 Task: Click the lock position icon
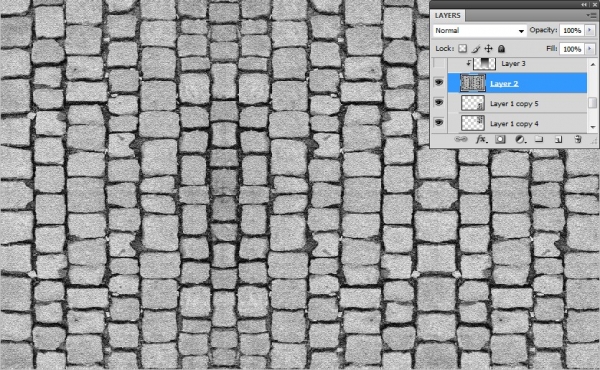[489, 49]
